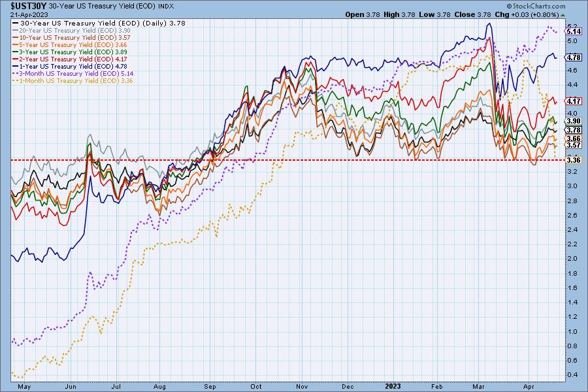Click the 0.4 tick on the yield axis
588x392 pixels.
point(572,375)
